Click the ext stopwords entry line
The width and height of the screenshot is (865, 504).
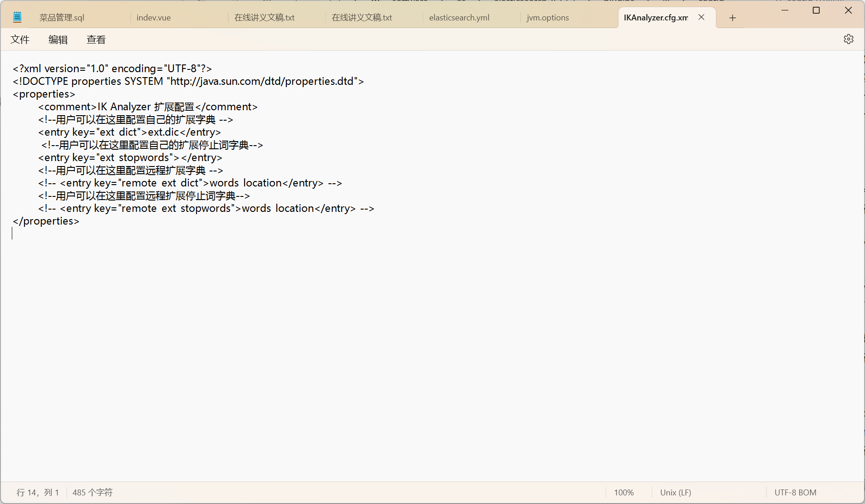pyautogui.click(x=130, y=157)
